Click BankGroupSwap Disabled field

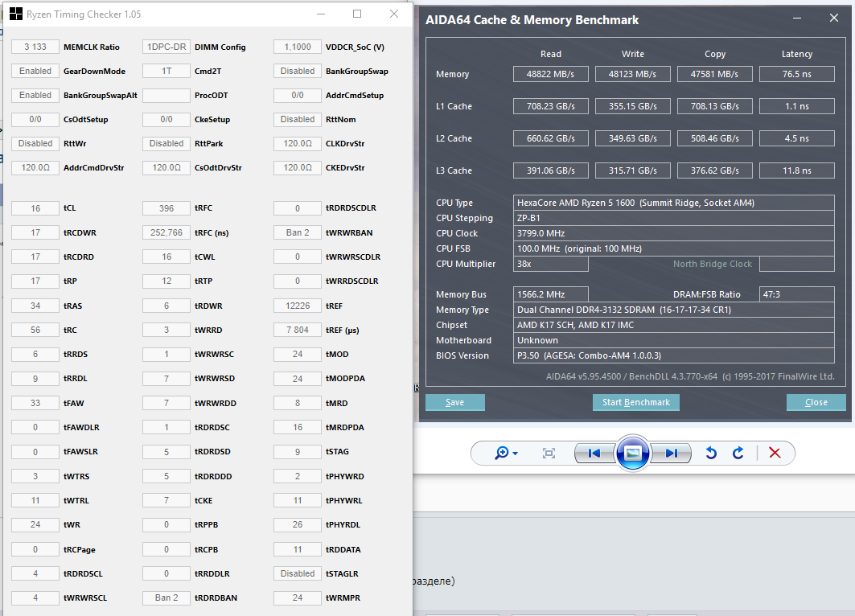(x=298, y=71)
